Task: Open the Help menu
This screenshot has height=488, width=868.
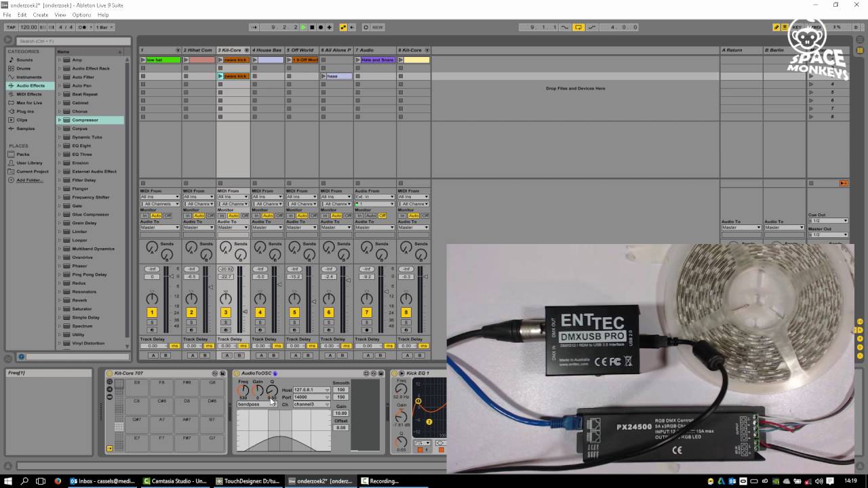Action: [x=103, y=15]
